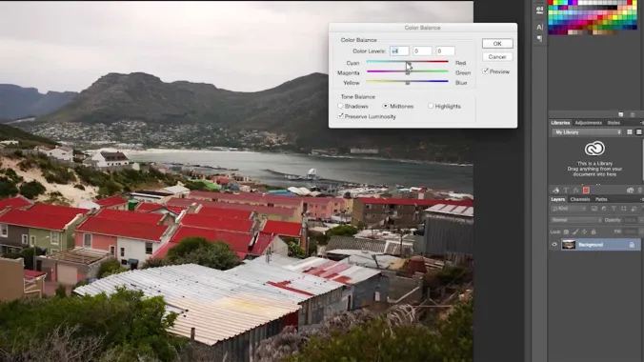Open the Paragraph panel icon
Image resolution: width=644 pixels, height=362 pixels.
pos(539,39)
